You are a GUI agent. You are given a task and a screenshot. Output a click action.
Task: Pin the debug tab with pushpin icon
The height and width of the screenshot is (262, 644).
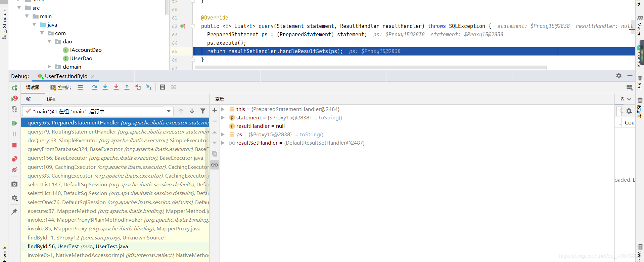point(14,212)
